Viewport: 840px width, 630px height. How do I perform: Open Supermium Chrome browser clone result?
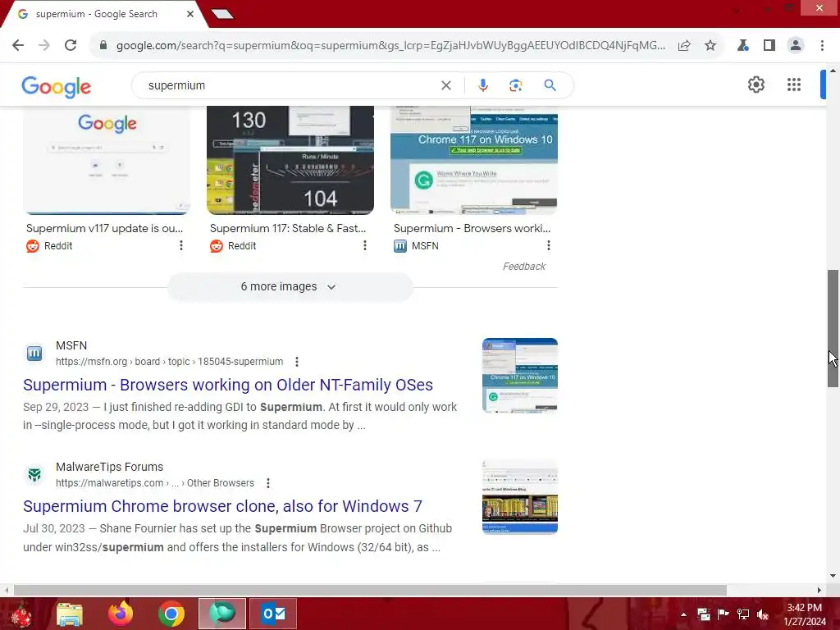(x=222, y=506)
